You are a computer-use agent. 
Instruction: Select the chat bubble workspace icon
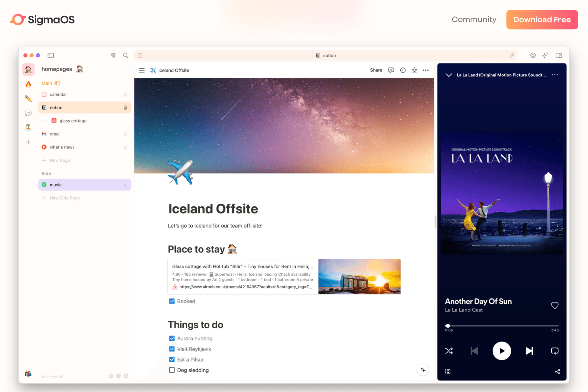pyautogui.click(x=28, y=113)
